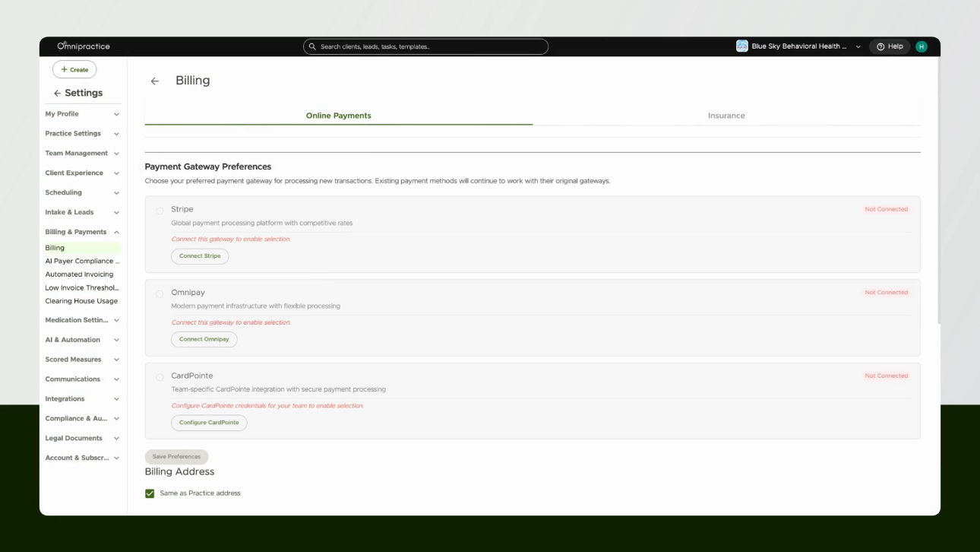
Task: Click the Omnipractice logo
Action: coord(84,46)
